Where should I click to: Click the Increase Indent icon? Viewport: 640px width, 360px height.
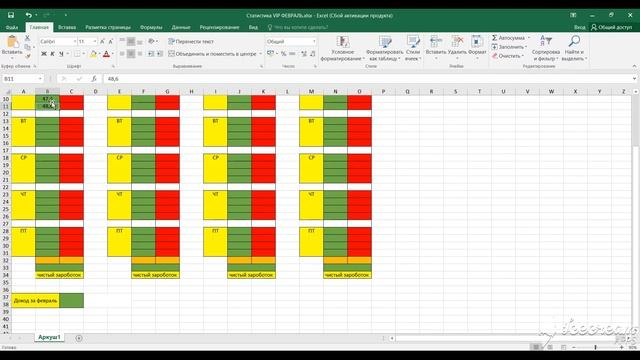click(160, 54)
